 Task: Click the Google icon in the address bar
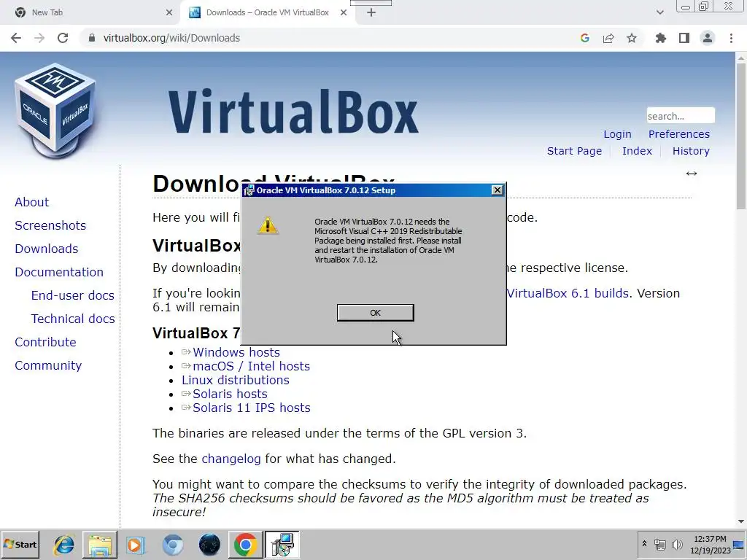(x=585, y=38)
